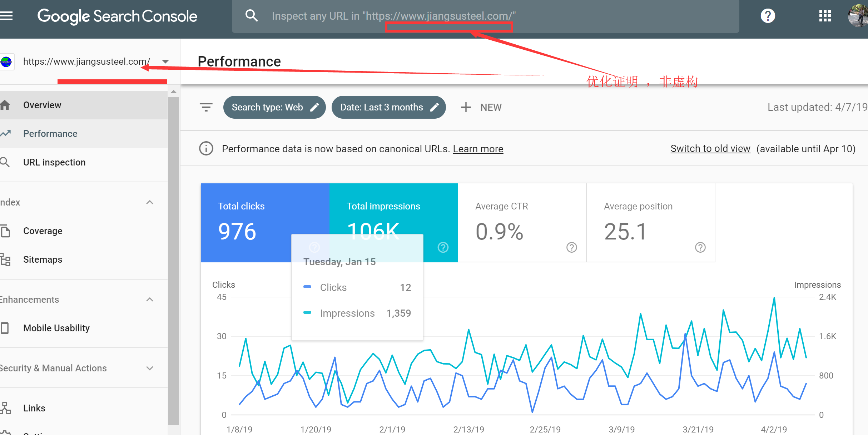Screen dimensions: 868x435
Task: Open the Google apps grid
Action: tap(825, 16)
